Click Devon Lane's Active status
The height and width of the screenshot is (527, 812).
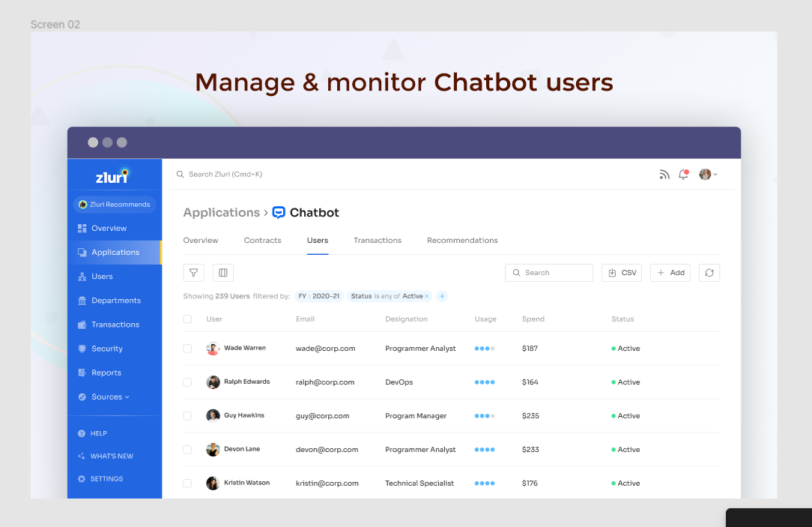625,450
